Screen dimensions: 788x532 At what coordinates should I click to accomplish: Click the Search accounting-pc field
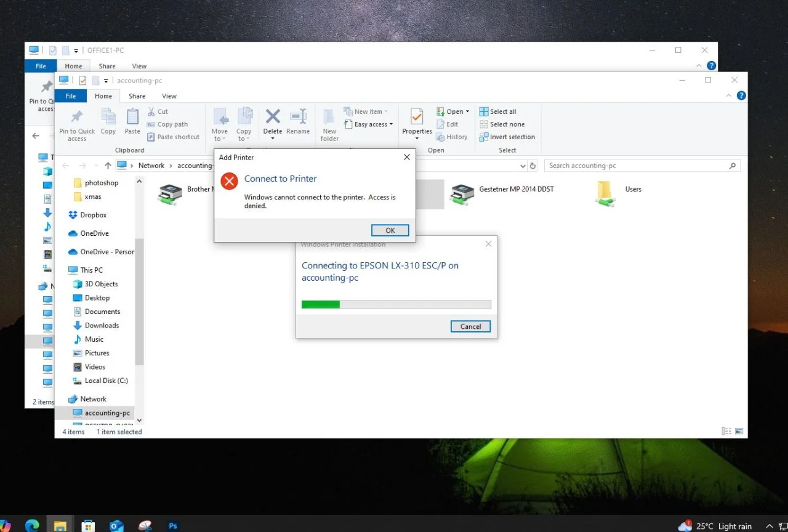tap(642, 166)
